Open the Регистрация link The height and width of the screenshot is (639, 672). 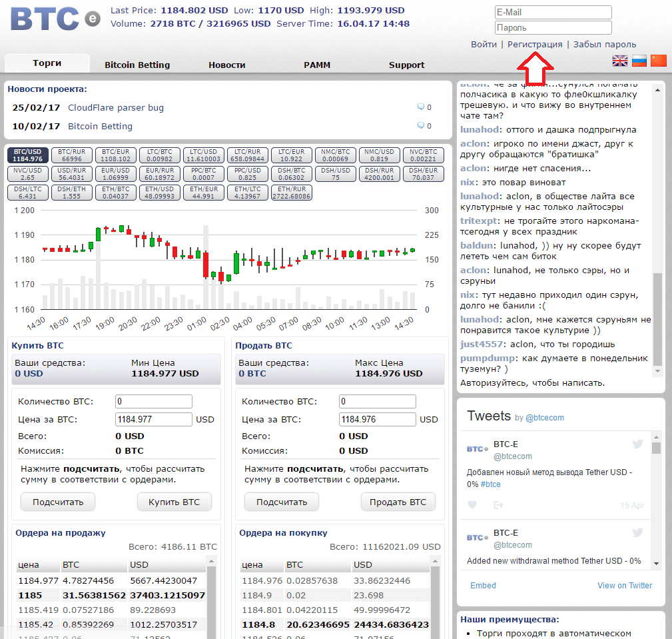click(x=535, y=44)
